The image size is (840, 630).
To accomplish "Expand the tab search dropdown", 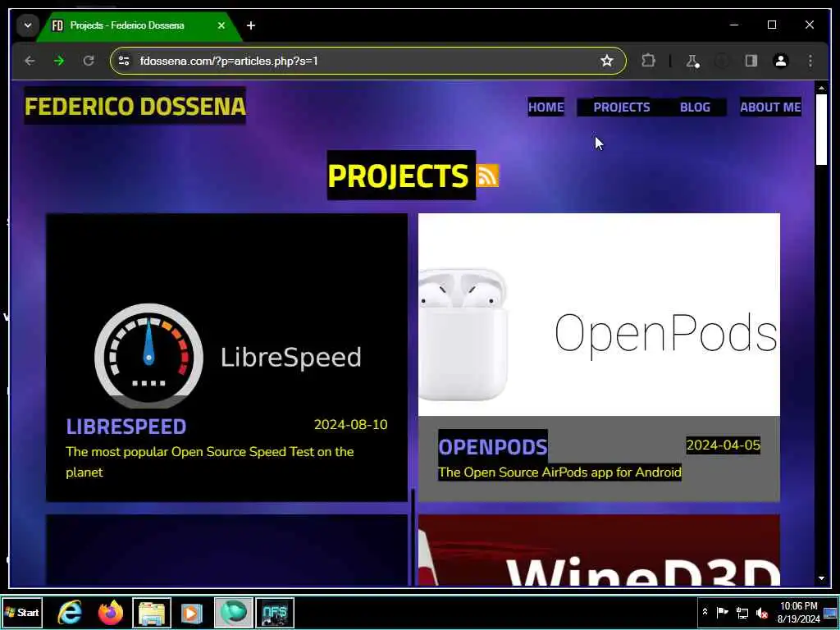I will coord(27,25).
